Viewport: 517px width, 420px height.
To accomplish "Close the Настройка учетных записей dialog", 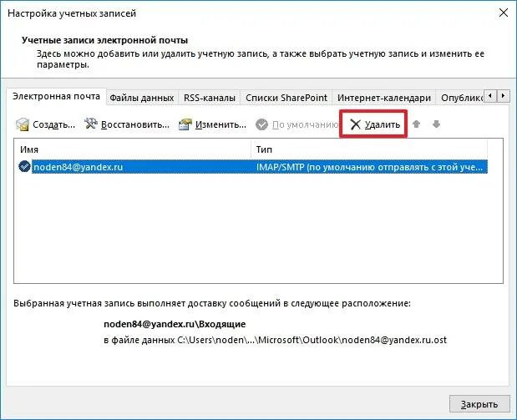I will point(503,13).
